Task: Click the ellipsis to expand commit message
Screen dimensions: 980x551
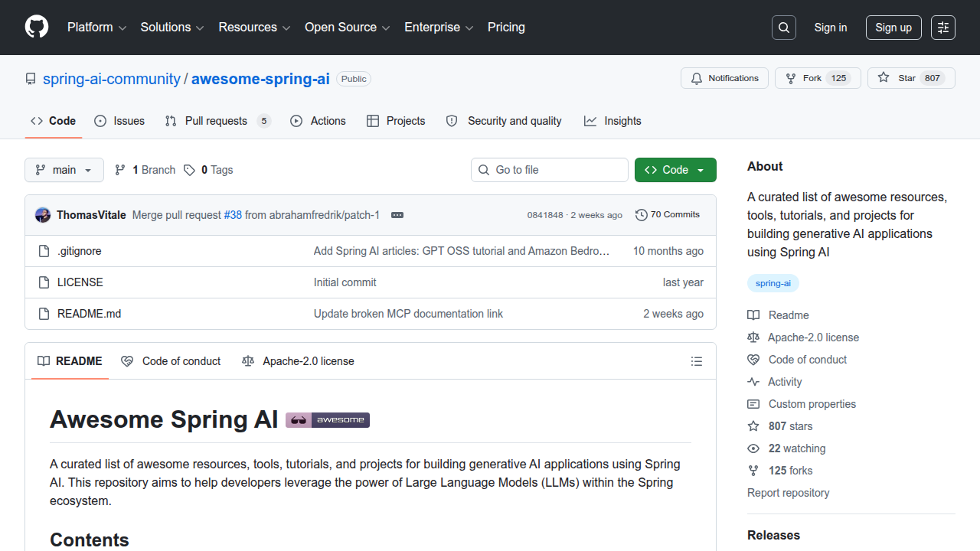Action: click(x=397, y=215)
